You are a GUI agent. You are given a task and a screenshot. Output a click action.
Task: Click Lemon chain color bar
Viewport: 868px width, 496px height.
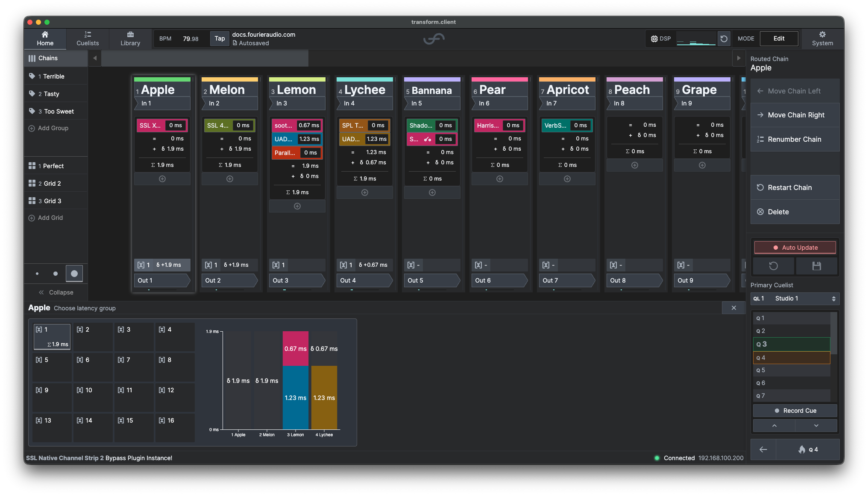(x=297, y=79)
